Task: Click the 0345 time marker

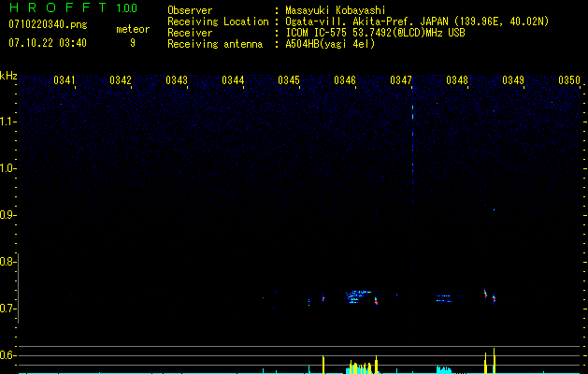Action: click(289, 80)
